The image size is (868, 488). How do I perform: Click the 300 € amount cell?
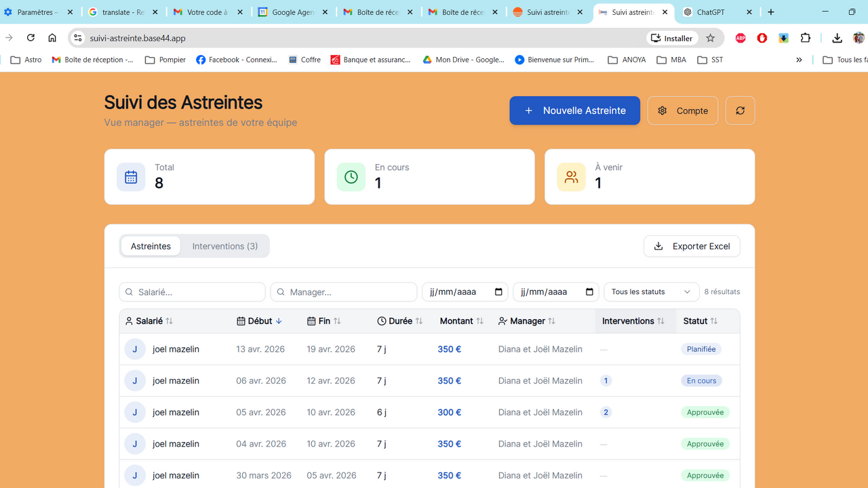(449, 412)
